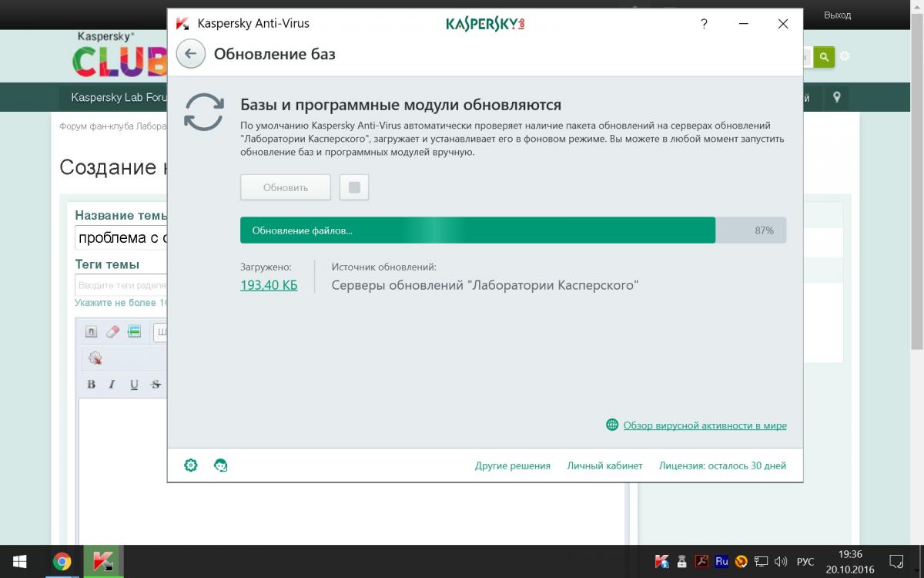924x578 pixels.
Task: Apply strikethrough formatting in forum editor
Action: 156,385
